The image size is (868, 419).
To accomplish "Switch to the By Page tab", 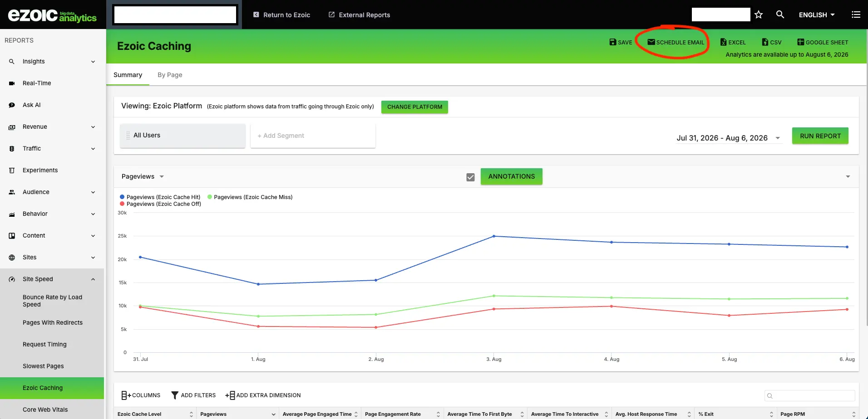I will 170,75.
